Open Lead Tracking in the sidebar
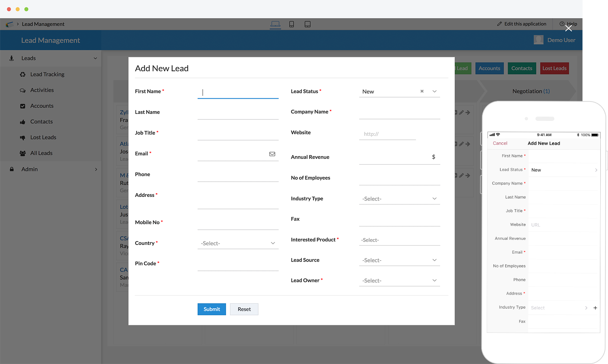 [x=47, y=74]
